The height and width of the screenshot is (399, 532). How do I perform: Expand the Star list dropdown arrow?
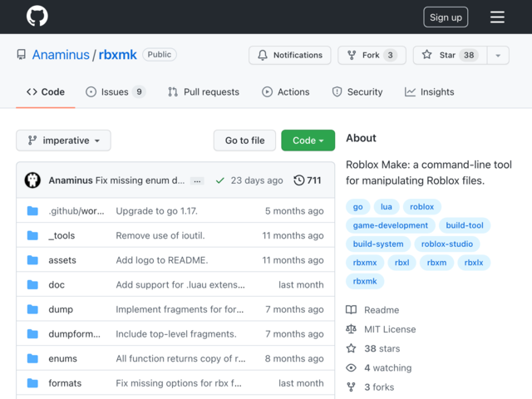coord(498,55)
